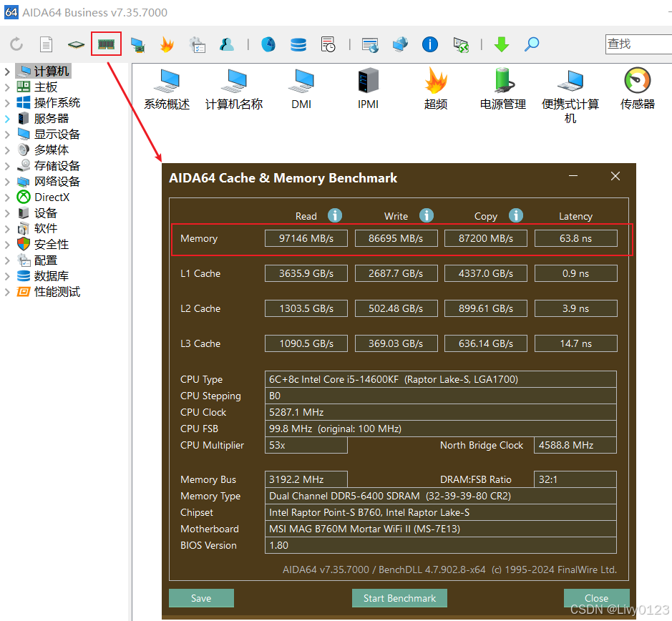Click the Memory Latency value 63.8 ns
This screenshot has width=672, height=621.
tap(575, 238)
